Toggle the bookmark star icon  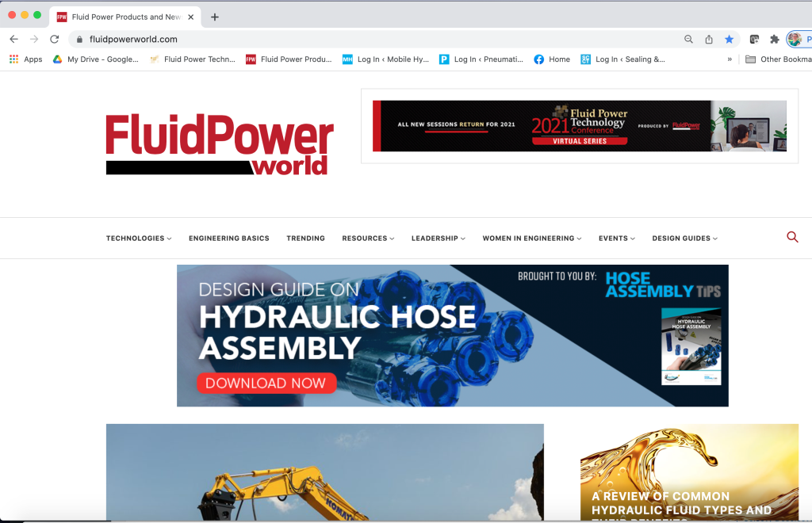point(730,40)
